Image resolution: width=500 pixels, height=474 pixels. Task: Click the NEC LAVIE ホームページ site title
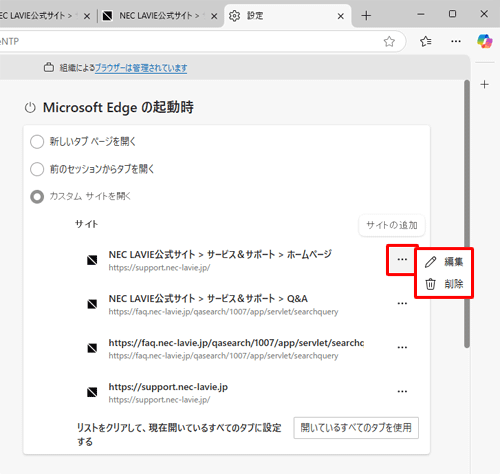click(x=220, y=254)
